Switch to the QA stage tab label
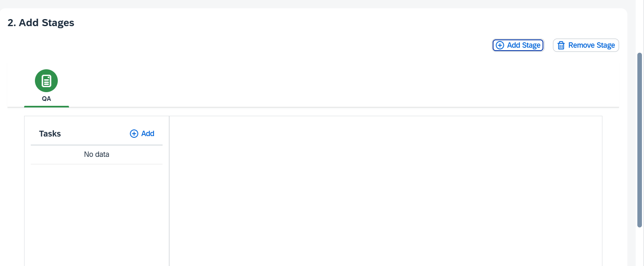The image size is (644, 266). coord(46,99)
